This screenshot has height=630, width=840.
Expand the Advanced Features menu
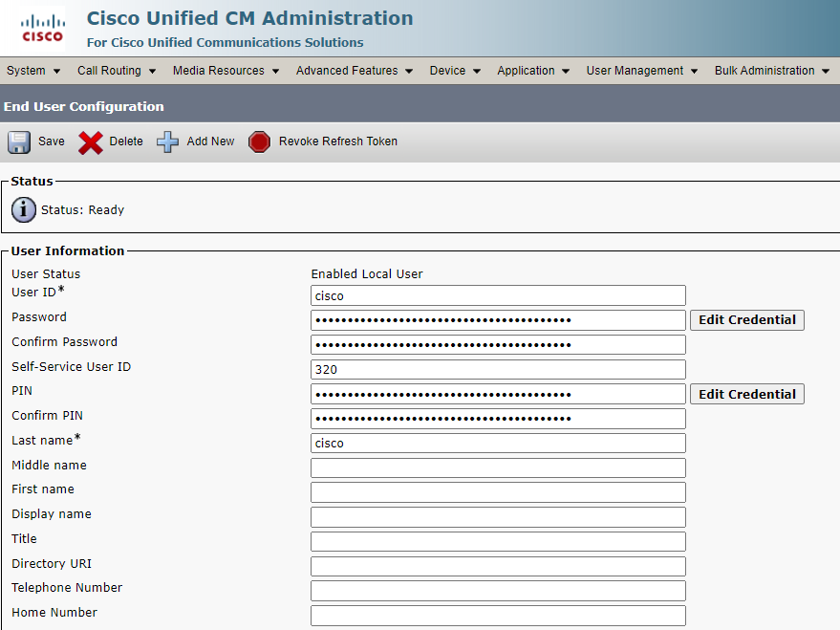tap(354, 71)
